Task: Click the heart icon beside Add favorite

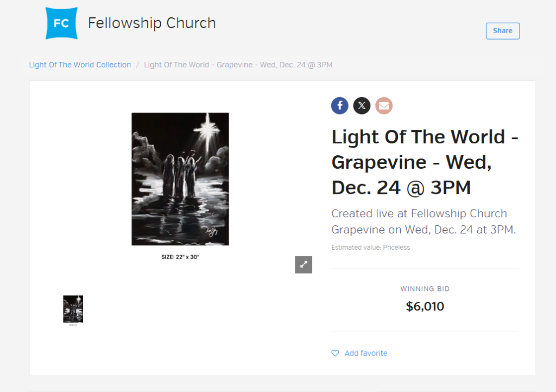Action: click(335, 353)
